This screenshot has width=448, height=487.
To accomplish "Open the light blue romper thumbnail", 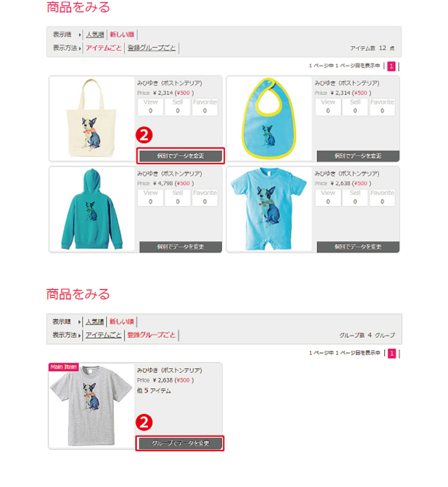I will pos(269,209).
